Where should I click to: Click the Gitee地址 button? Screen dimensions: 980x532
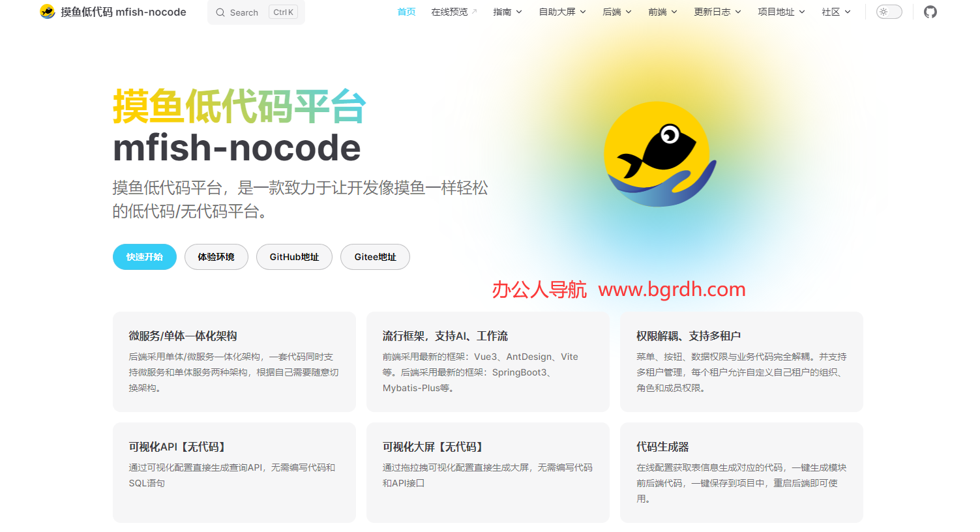coord(375,257)
